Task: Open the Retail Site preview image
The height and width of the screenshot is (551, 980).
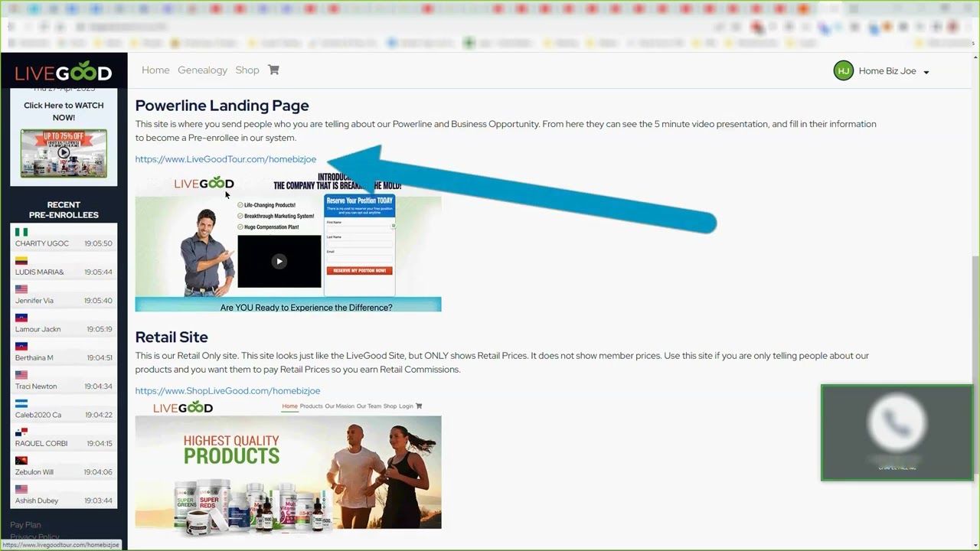Action: tap(288, 465)
